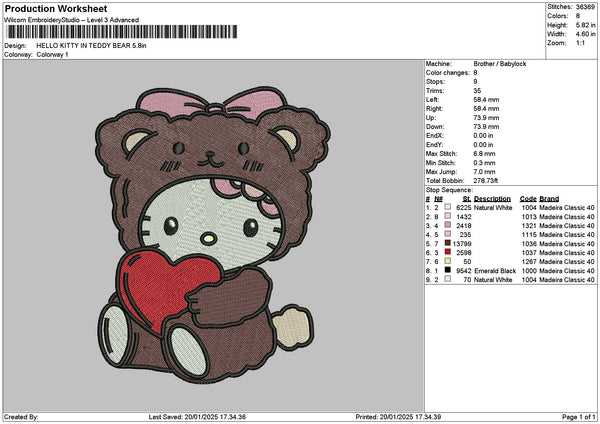Click the yellow swatch in the 50-stitch row

coord(447,261)
